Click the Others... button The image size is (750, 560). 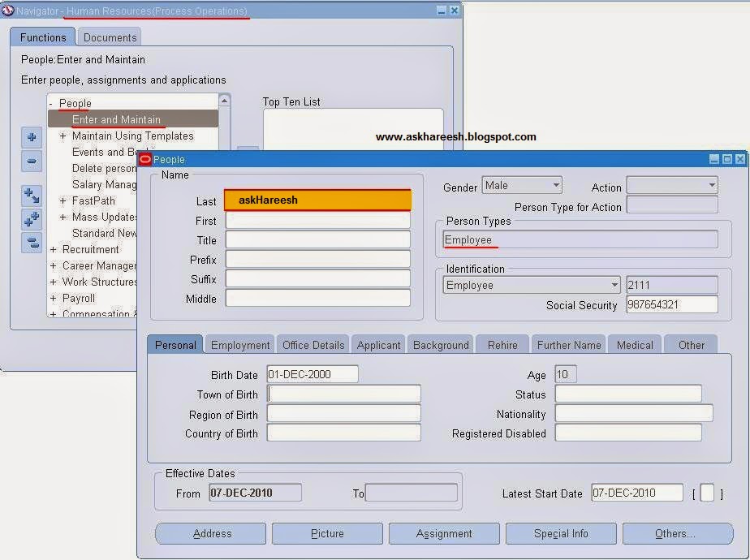[678, 534]
